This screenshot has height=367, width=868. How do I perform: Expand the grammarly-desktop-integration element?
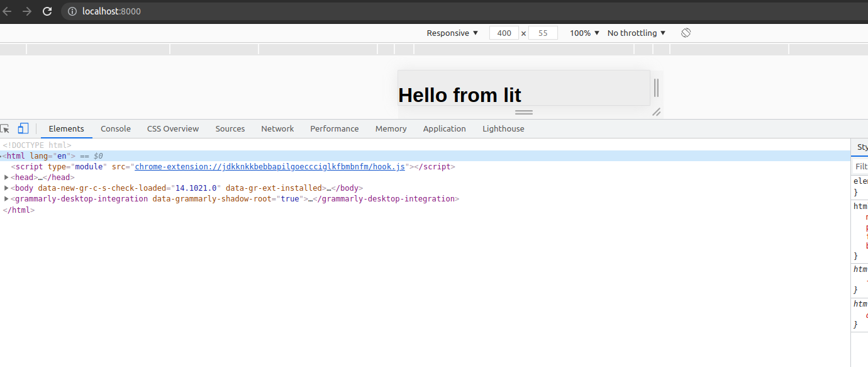click(x=7, y=199)
